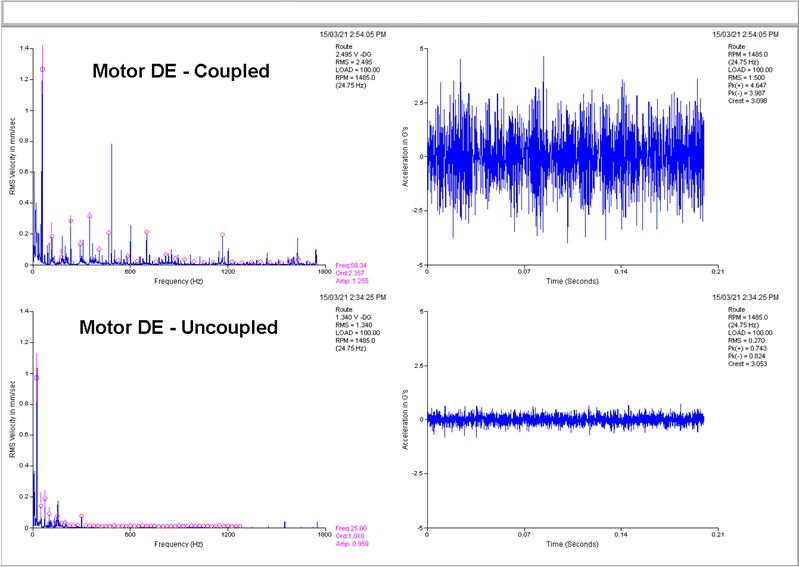Click the small peak near 1550 Hz in the uncoupled spectrum

[285, 525]
